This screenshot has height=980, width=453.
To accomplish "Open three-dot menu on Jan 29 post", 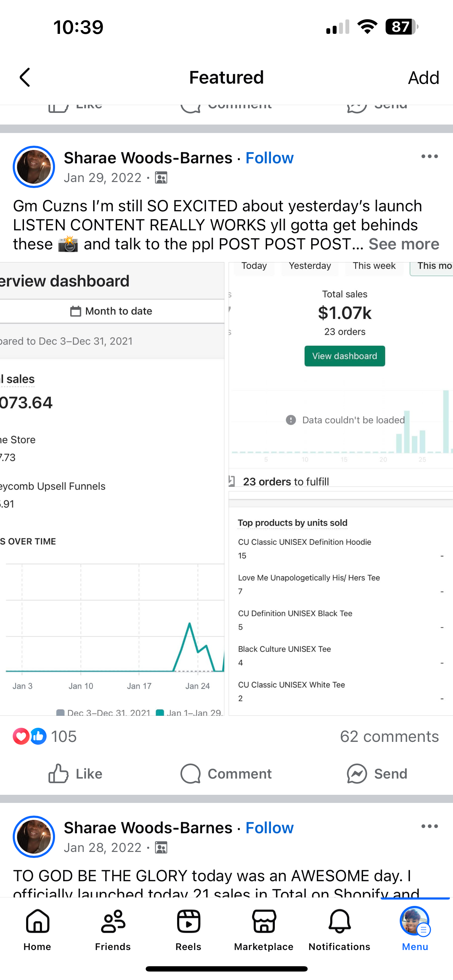I will tap(429, 156).
